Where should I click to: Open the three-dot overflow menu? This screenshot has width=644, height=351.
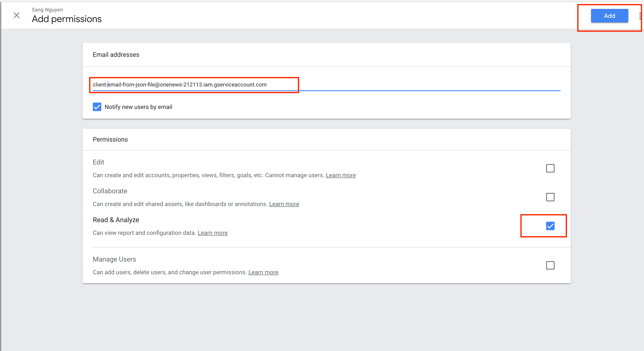(x=640, y=16)
